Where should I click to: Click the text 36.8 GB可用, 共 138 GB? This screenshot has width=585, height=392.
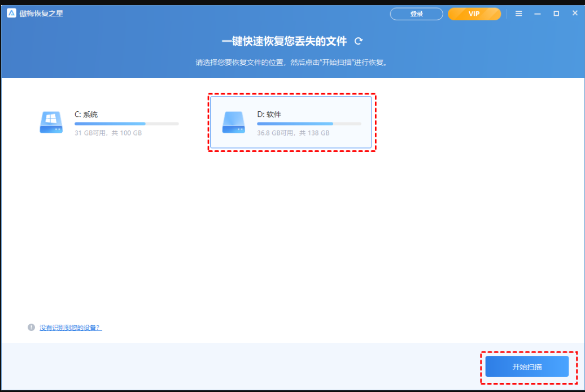[293, 133]
